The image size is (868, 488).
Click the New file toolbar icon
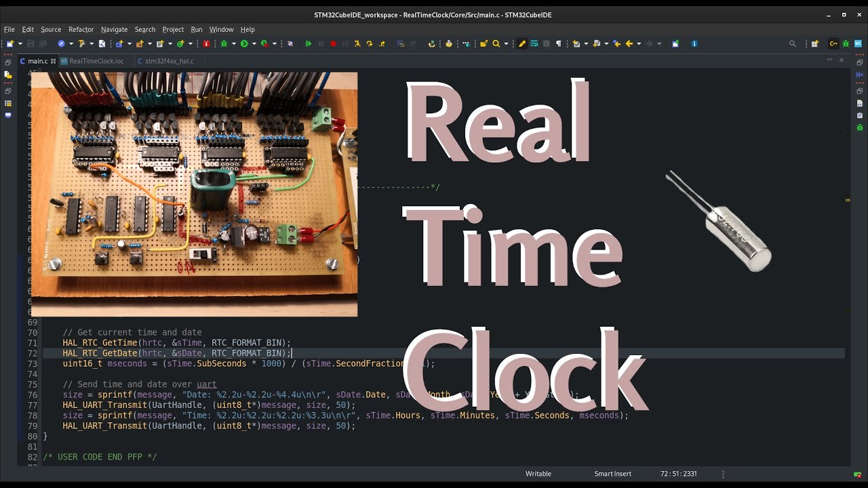(9, 43)
